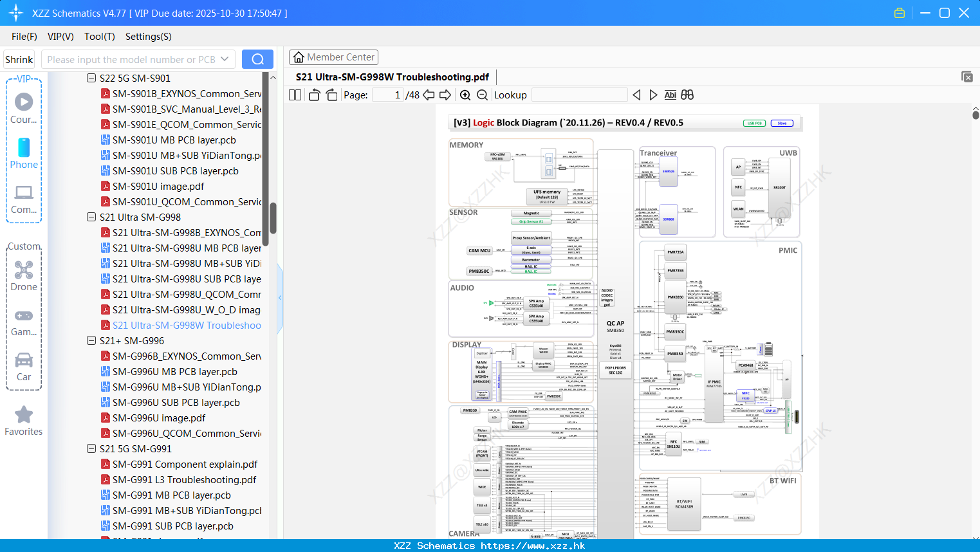
Task: Click the blue search button
Action: 257,59
